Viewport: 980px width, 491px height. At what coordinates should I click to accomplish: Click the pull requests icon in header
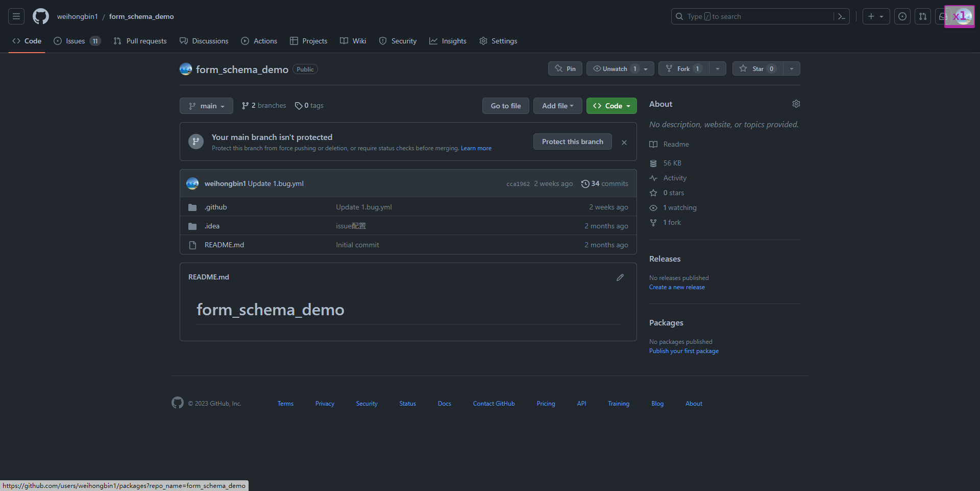tap(922, 16)
